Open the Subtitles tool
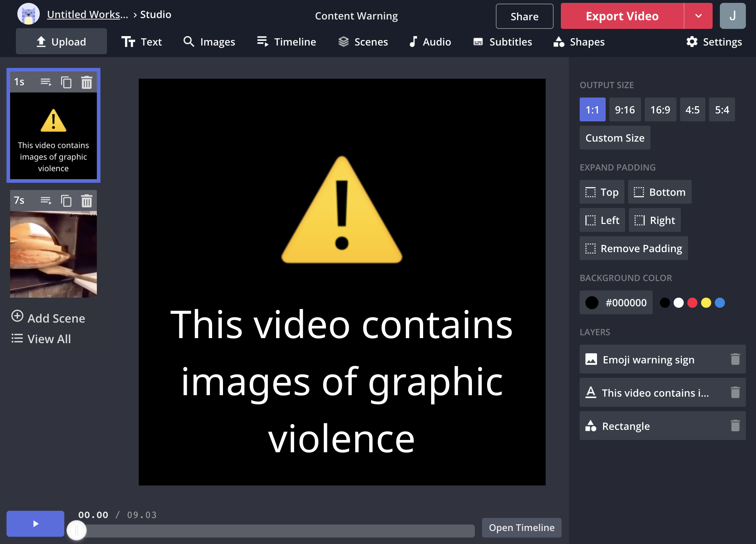Image resolution: width=756 pixels, height=544 pixels. (x=503, y=42)
